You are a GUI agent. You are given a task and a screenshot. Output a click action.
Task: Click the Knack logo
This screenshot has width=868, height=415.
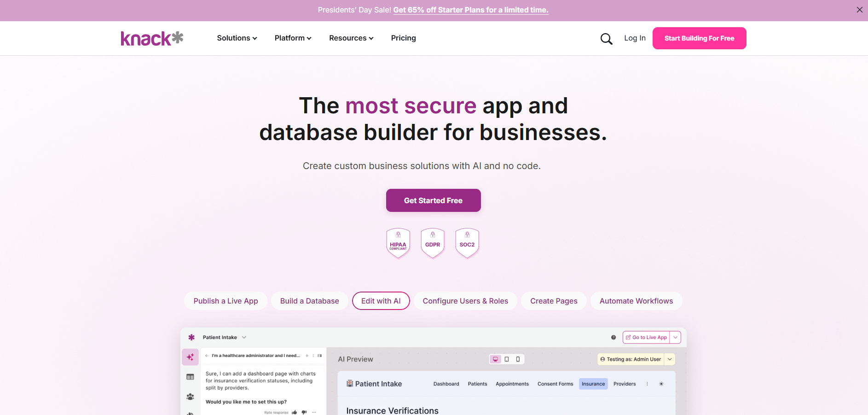(x=152, y=39)
